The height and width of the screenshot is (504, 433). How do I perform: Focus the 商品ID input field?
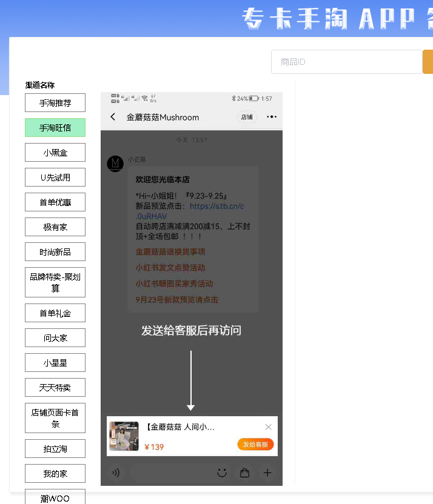point(346,62)
